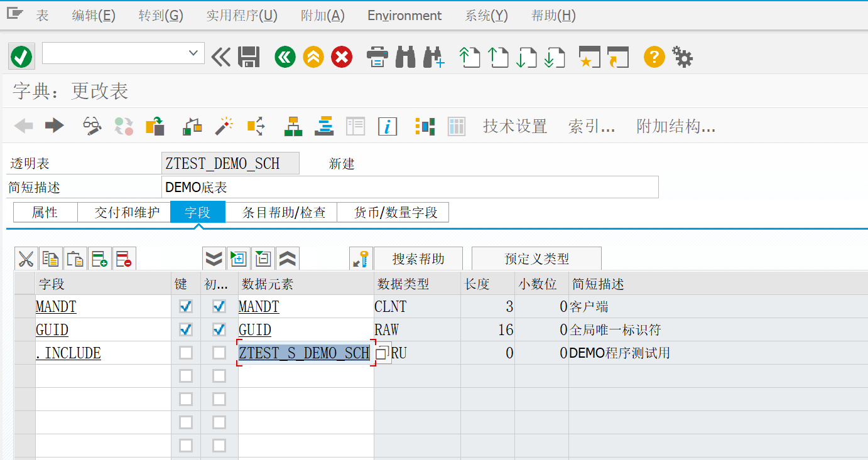Click the blue Information i icon
Screen dimensions: 868x460
[388, 126]
